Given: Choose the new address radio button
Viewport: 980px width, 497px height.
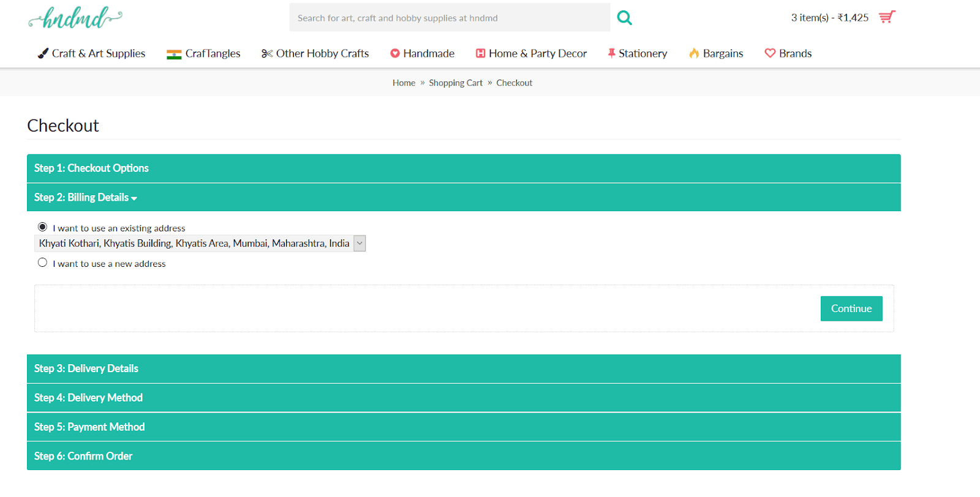Looking at the screenshot, I should coord(42,263).
